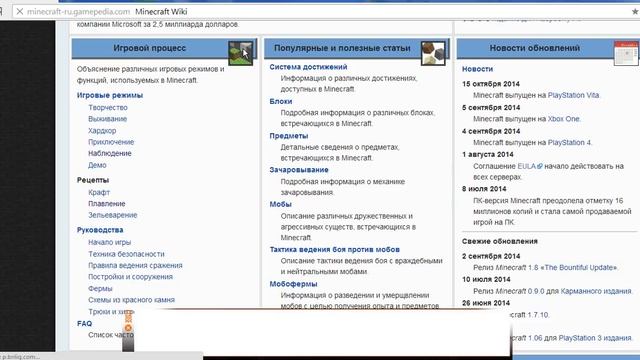Open the Зачаровывание article
640x360 pixels.
tap(299, 170)
